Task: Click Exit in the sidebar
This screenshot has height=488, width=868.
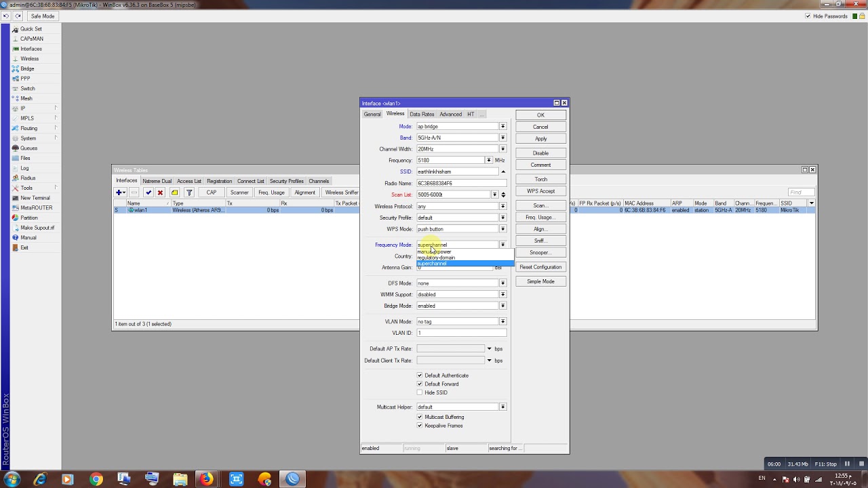Action: click(24, 247)
